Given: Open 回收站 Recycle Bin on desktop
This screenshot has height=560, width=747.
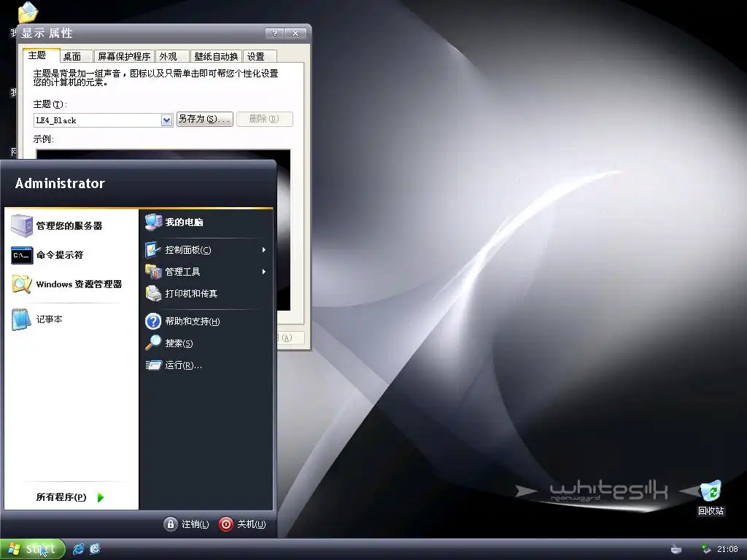Looking at the screenshot, I should pos(711,497).
